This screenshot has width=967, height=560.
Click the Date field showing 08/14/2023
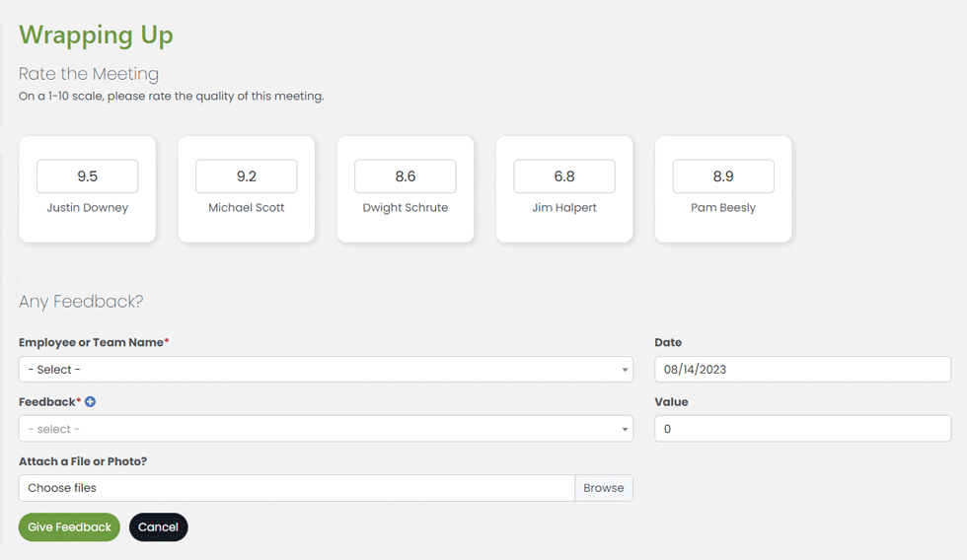pos(802,370)
